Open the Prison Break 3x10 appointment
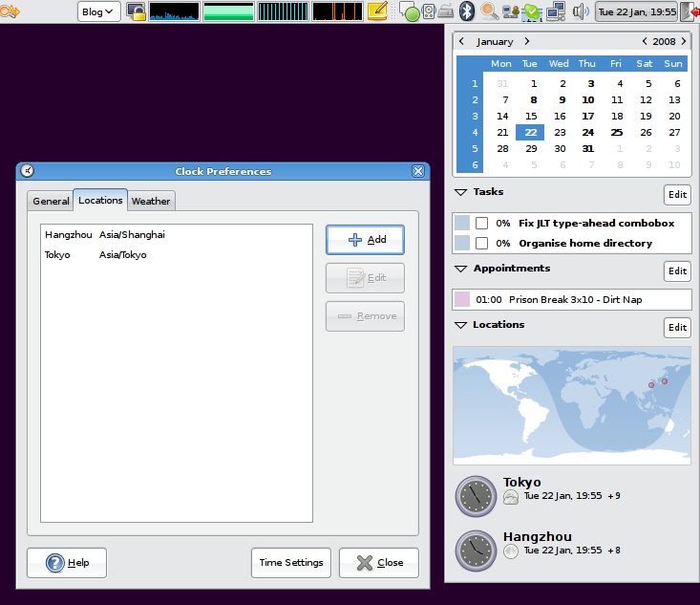Screen dimensions: 700x605 (x=572, y=299)
